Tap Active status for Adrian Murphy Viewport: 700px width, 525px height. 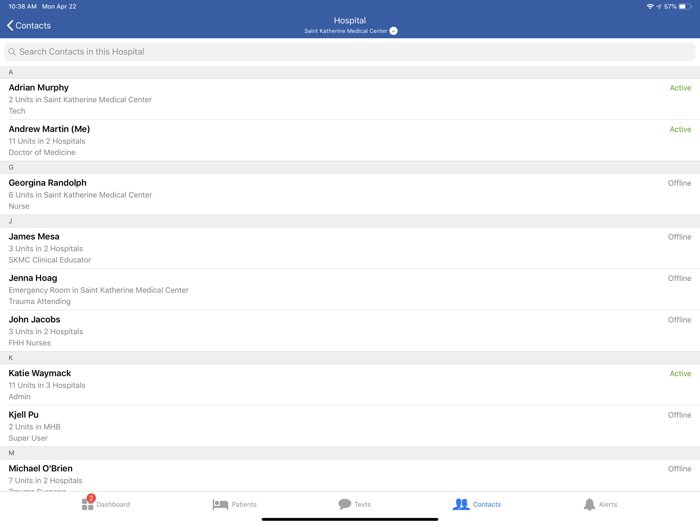point(680,88)
